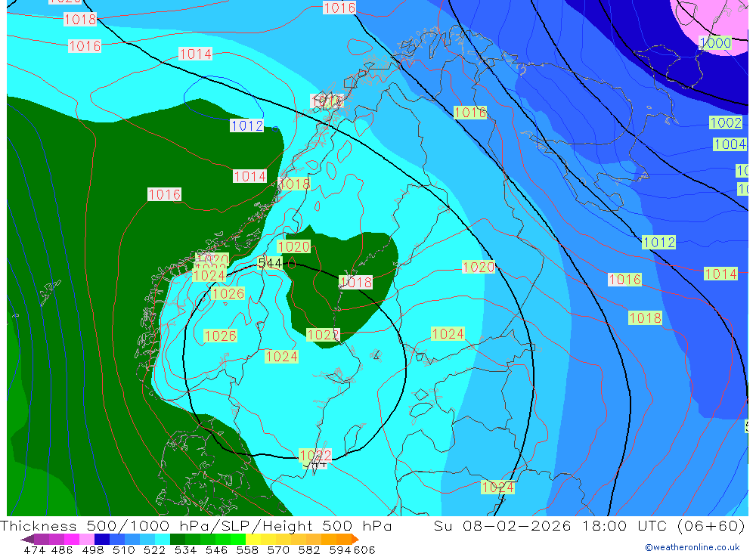Click the '18:00 UTC' time text
This screenshot has width=756, height=554.
(x=624, y=525)
